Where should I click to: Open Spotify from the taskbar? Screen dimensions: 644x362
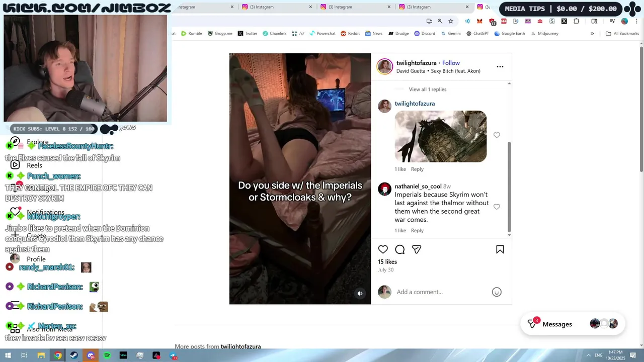point(107,355)
